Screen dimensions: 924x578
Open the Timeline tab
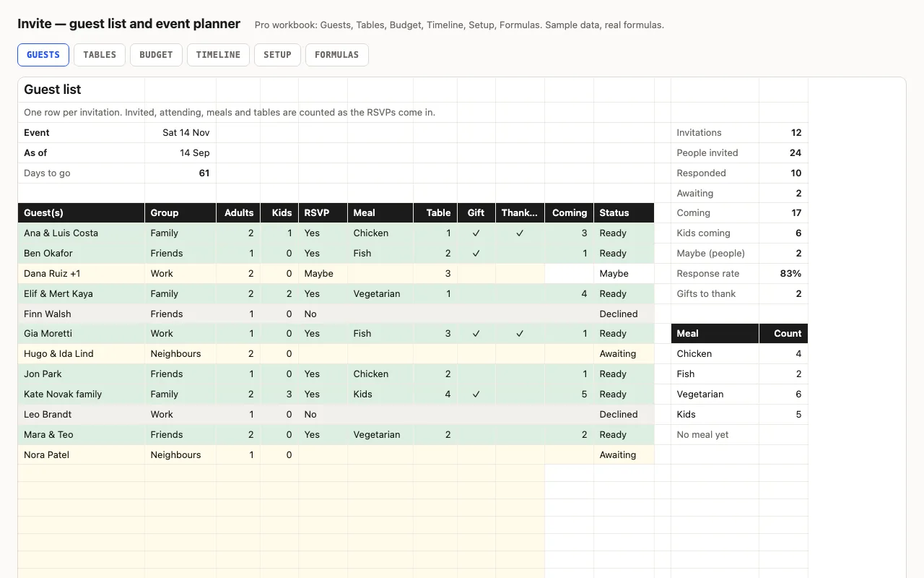pos(218,55)
